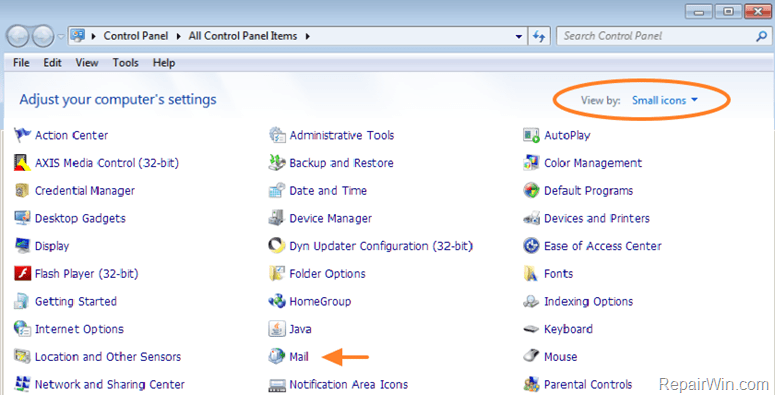Click the Internet Options globe icon

point(22,329)
